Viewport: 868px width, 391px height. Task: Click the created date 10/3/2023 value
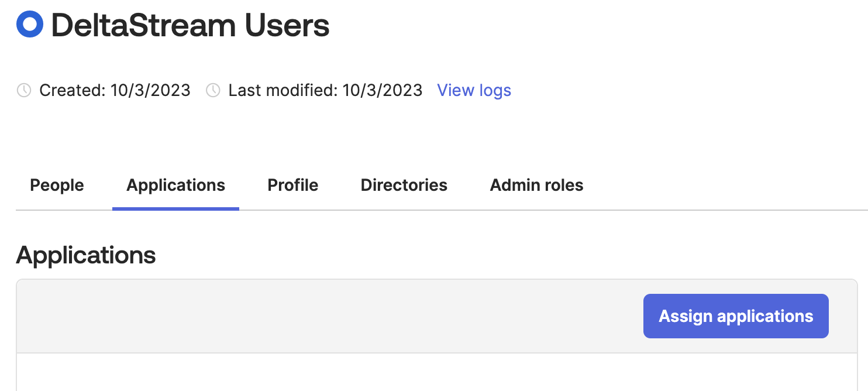150,90
